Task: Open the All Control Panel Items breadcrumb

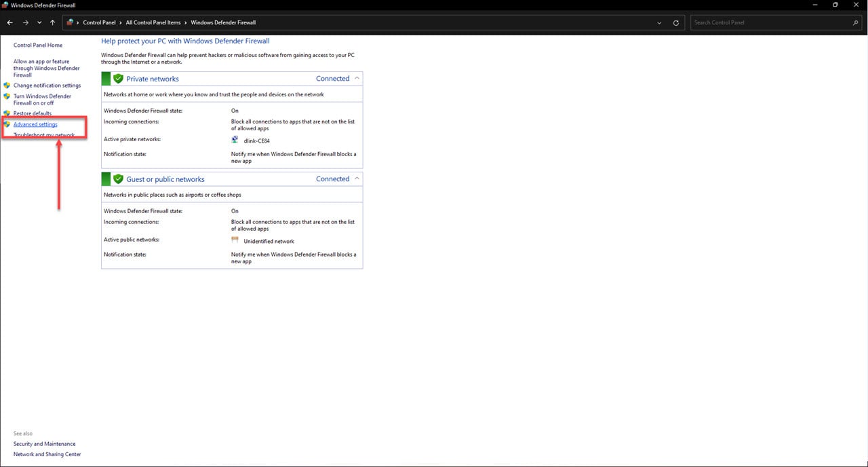Action: click(x=153, y=22)
